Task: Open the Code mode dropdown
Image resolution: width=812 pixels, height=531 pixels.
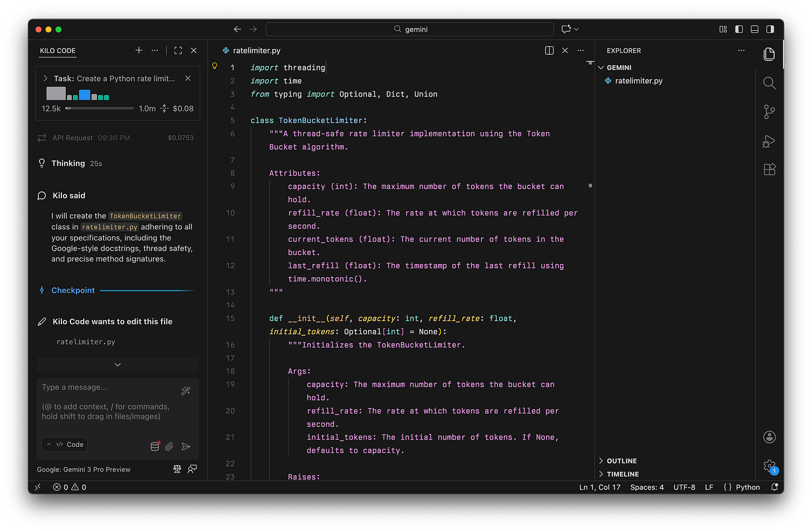Action: point(65,445)
